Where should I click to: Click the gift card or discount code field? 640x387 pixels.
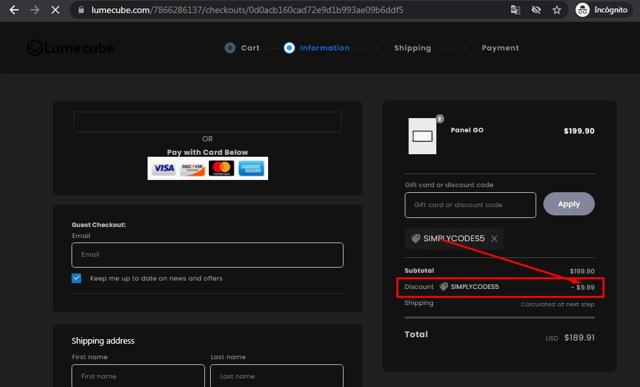[470, 205]
